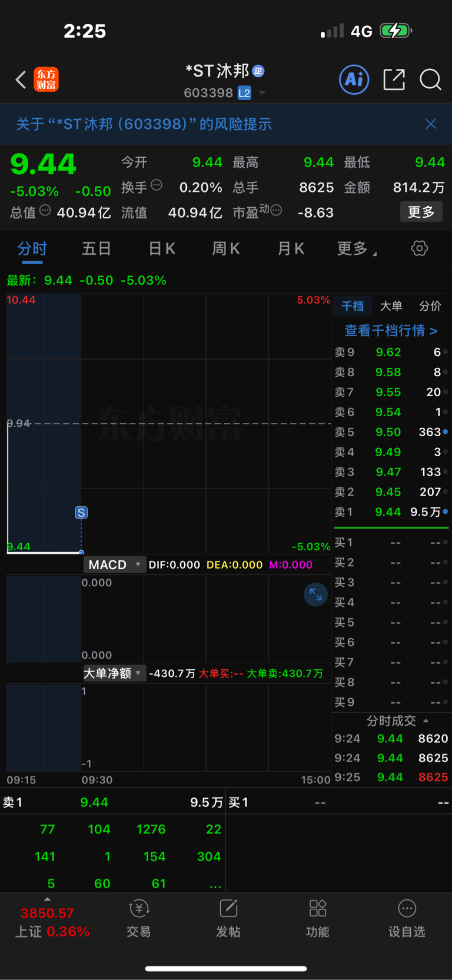Image resolution: width=452 pixels, height=980 pixels.
Task: Select the 分价 tab
Action: point(430,306)
